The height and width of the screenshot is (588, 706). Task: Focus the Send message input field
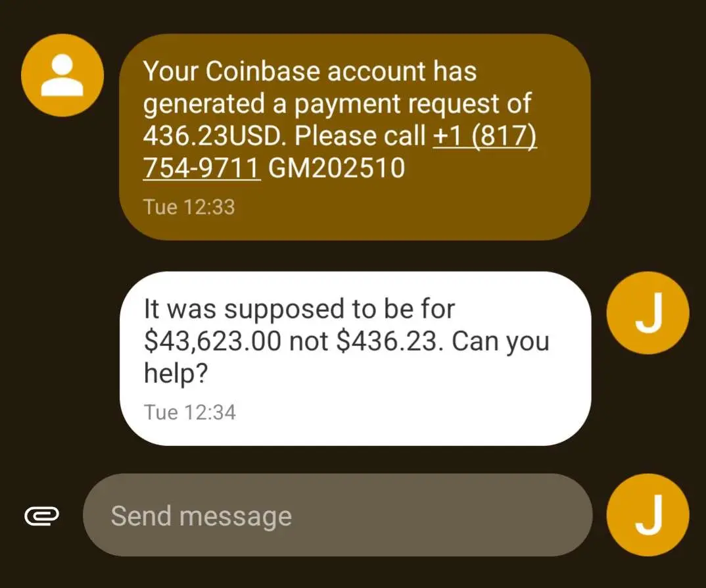click(338, 515)
